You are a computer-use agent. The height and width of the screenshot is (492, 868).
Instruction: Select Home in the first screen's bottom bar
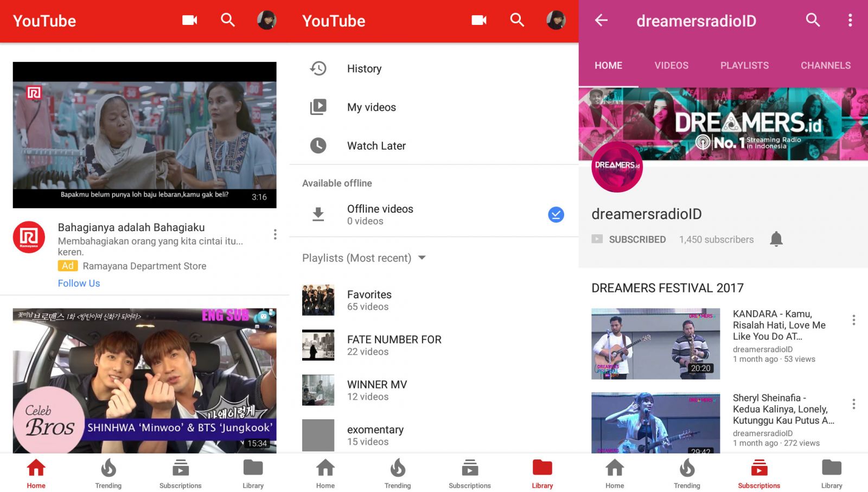coord(36,474)
